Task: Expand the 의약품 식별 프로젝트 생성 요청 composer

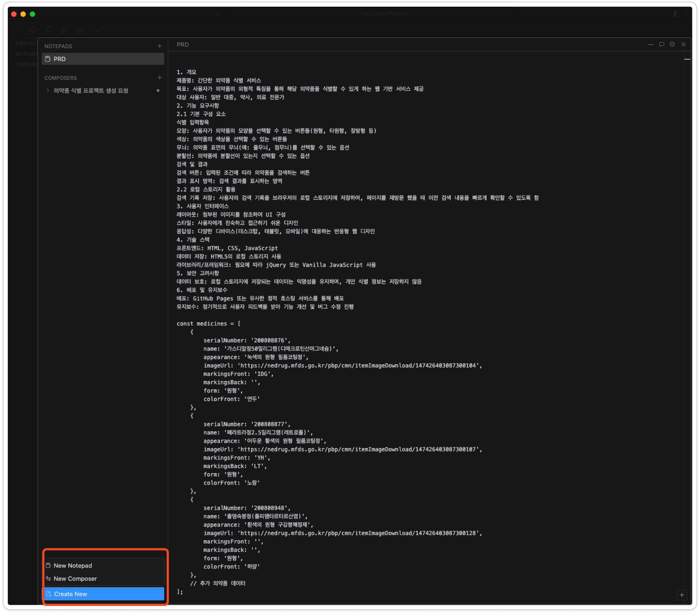Action: click(x=47, y=90)
